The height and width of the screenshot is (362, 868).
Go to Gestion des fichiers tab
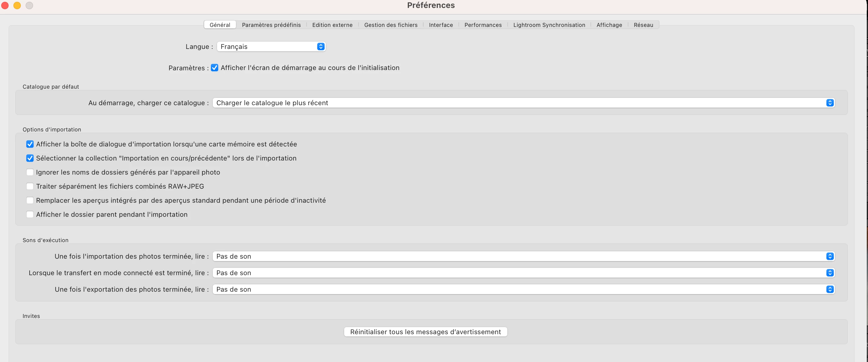391,25
